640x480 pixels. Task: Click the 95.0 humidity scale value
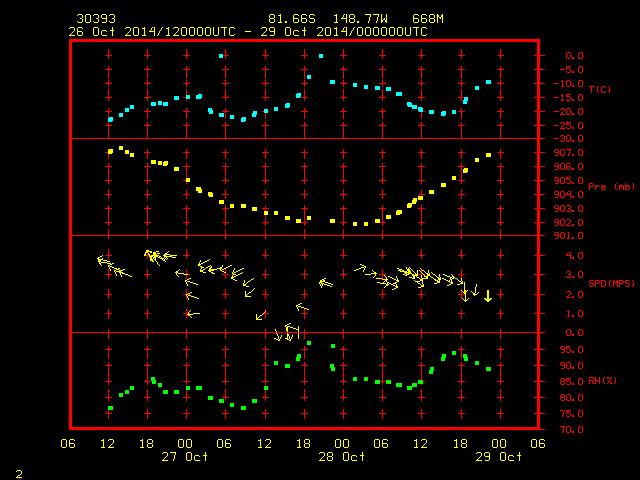pos(572,350)
